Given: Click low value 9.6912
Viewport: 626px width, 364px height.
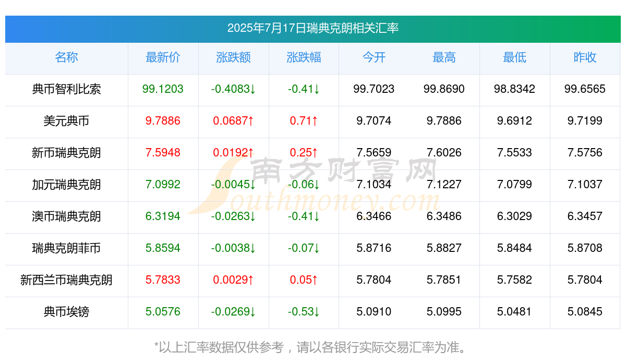Looking at the screenshot, I should coord(514,121).
